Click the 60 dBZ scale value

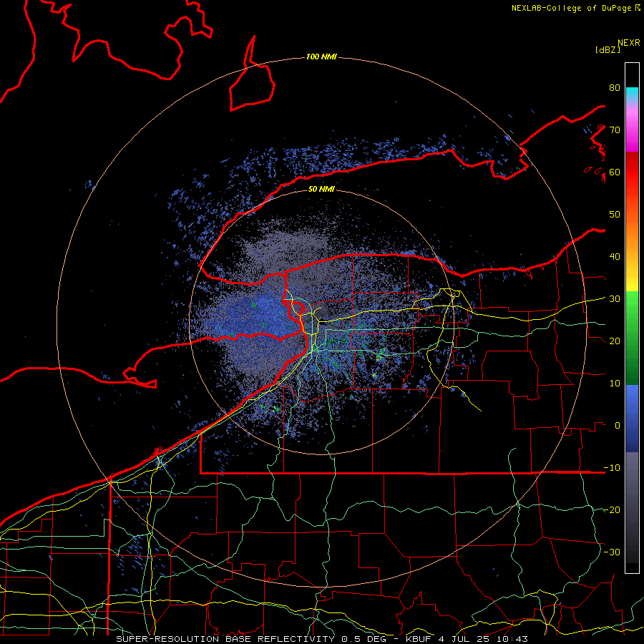point(615,172)
